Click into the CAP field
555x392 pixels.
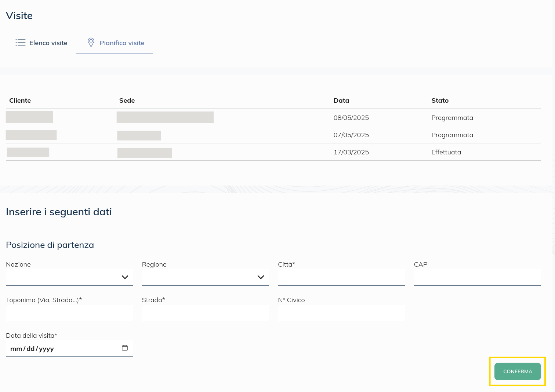click(x=477, y=277)
